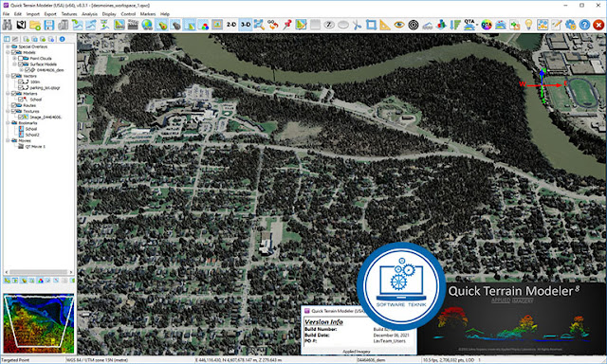The width and height of the screenshot is (607, 364).
Task: Click the red X exit toolbar icon
Action: [x=598, y=25]
